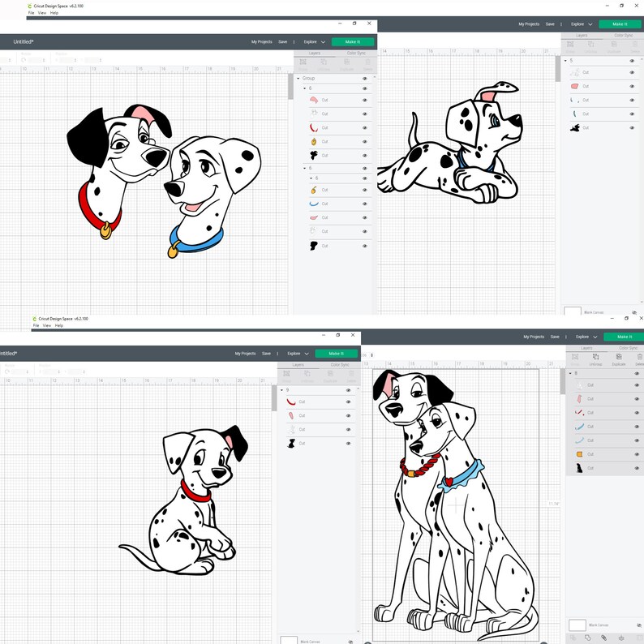The width and height of the screenshot is (644, 644).
Task: Select black puppy silhouette layer in top-right window
Action: [574, 127]
